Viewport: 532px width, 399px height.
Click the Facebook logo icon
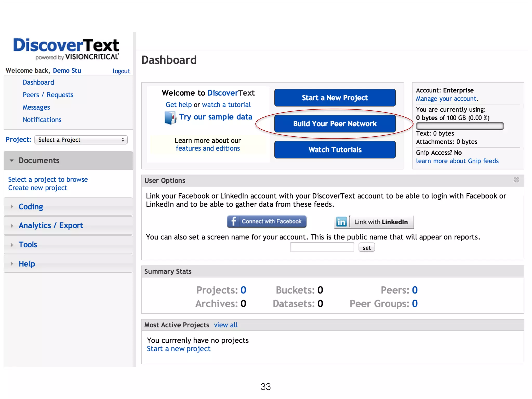click(234, 221)
